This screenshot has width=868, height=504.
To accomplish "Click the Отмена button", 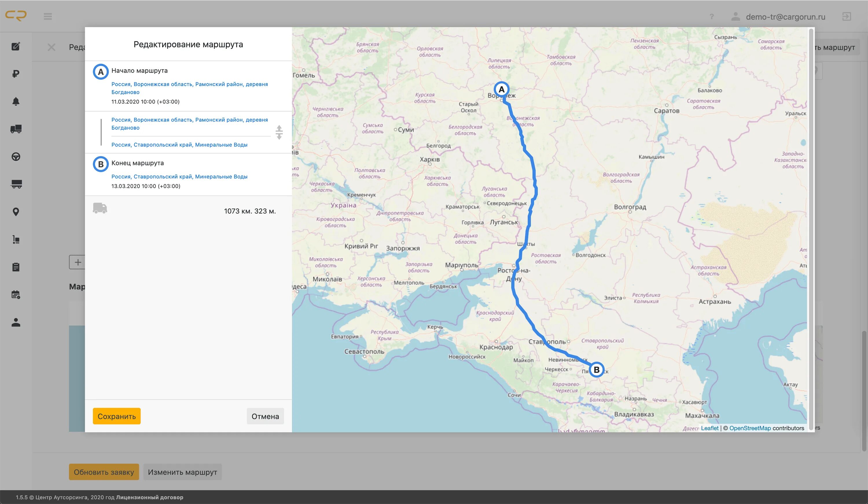I will click(x=265, y=416).
